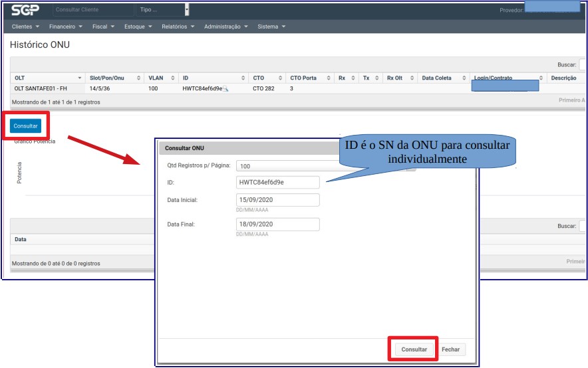Sort table by OLT column arrow
Screen dimensions: 588x368
point(80,78)
